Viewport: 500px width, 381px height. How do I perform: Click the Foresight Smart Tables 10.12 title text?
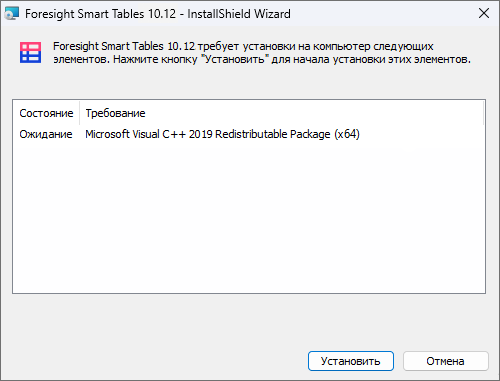(158, 14)
